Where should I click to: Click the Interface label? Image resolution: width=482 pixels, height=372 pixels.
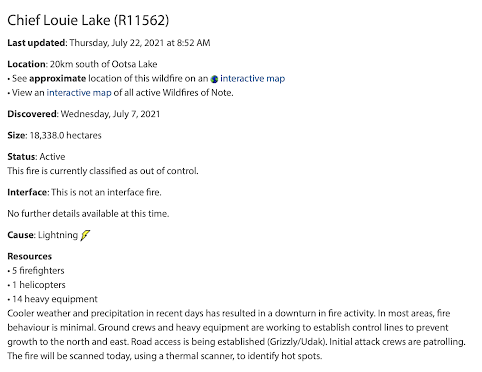27,192
